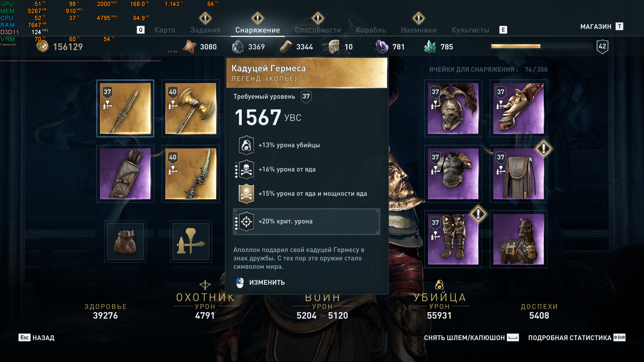Switch to the Способности tab
644x362 pixels.
[x=318, y=30]
